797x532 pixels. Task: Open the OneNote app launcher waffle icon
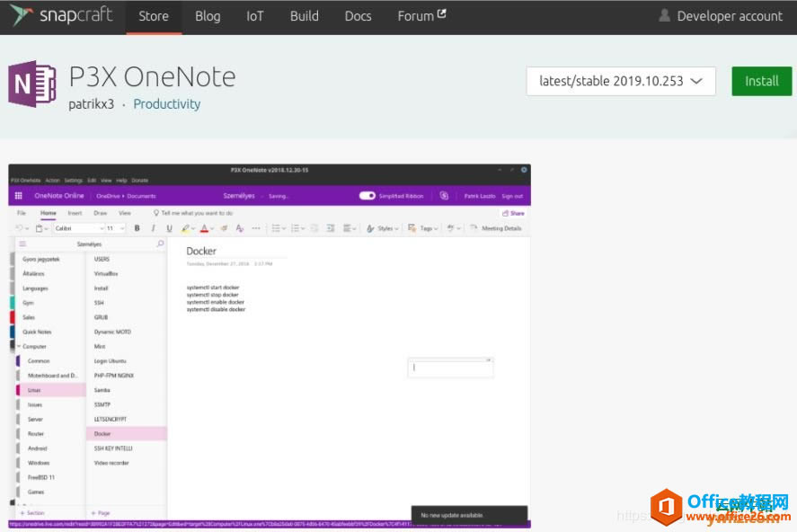pos(18,196)
